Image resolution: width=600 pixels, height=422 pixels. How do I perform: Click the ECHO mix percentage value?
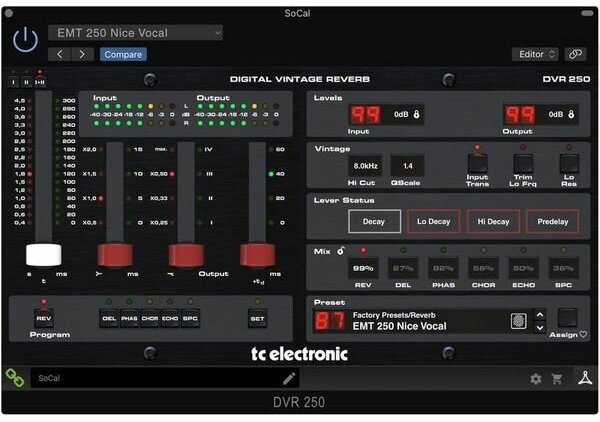pos(523,268)
